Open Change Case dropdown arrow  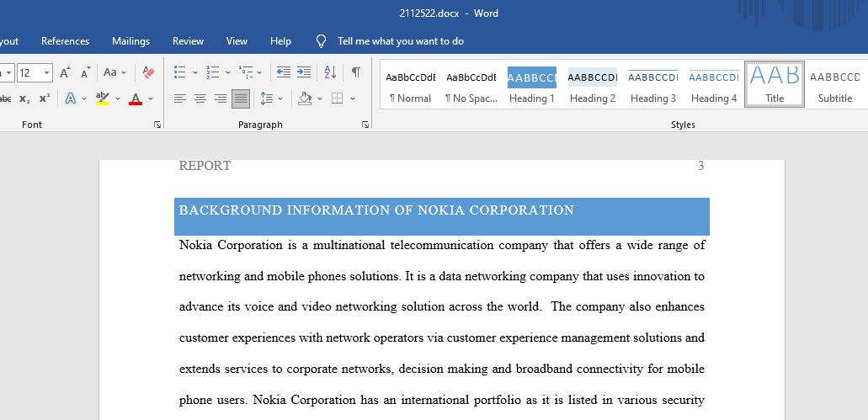pos(124,72)
